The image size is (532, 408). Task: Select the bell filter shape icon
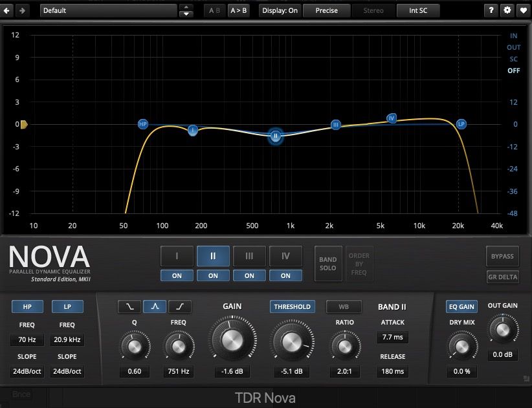pyautogui.click(x=154, y=306)
